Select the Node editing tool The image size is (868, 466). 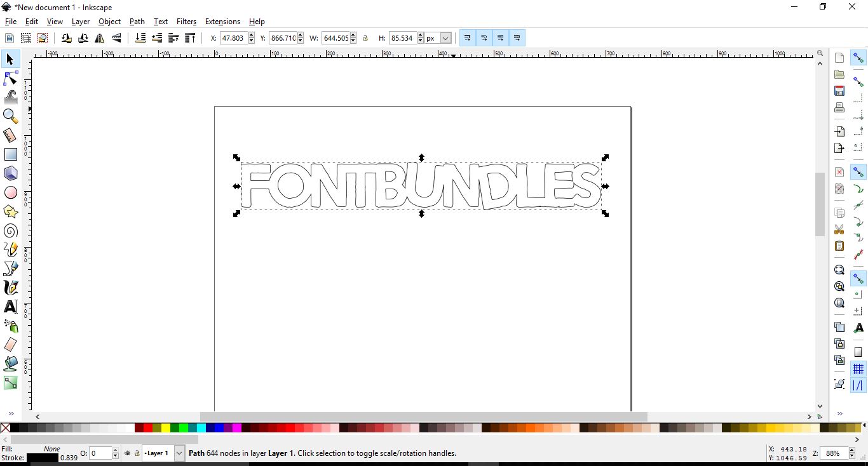[11, 78]
